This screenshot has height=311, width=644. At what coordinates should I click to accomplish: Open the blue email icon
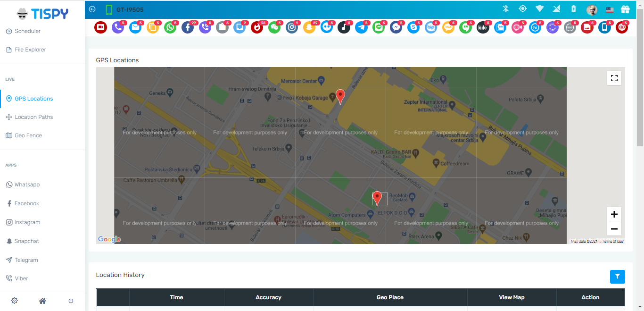coord(135,27)
